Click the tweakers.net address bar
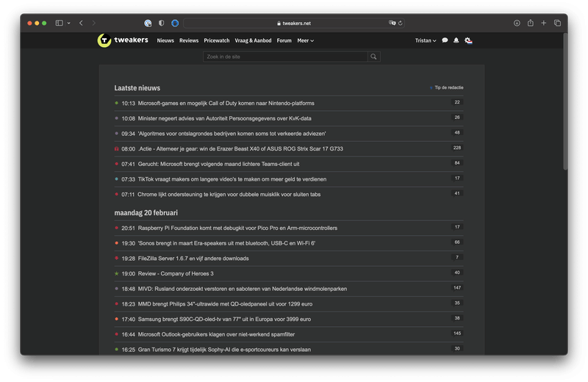The width and height of the screenshot is (588, 382). pos(294,23)
